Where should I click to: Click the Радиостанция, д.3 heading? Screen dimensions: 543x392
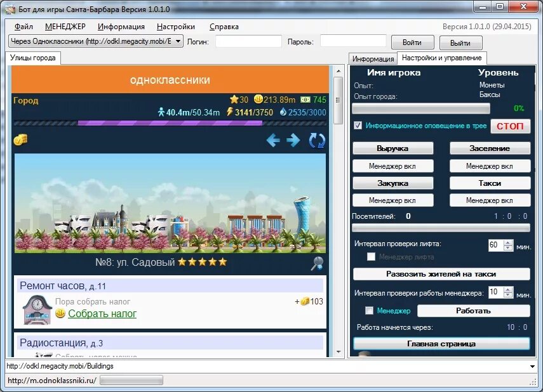click(62, 343)
